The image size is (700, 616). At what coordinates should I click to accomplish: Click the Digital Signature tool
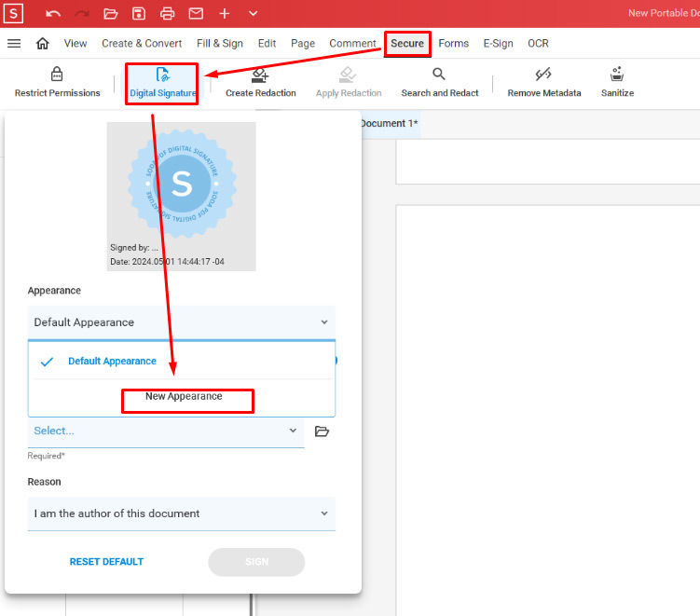(x=162, y=83)
